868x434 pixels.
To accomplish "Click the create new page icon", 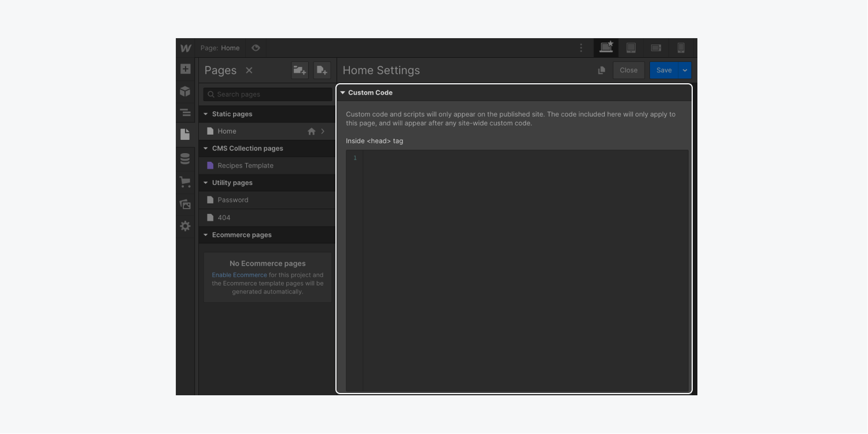I will point(322,71).
